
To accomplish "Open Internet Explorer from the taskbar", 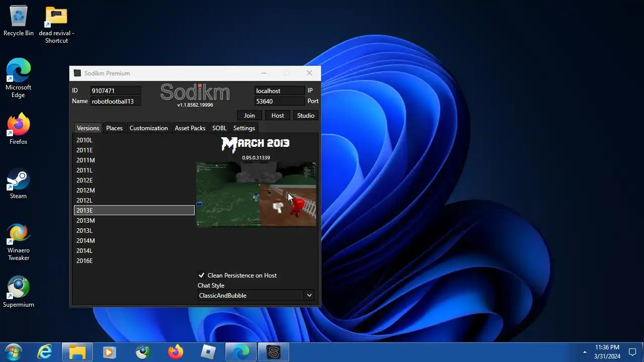I will (45, 352).
